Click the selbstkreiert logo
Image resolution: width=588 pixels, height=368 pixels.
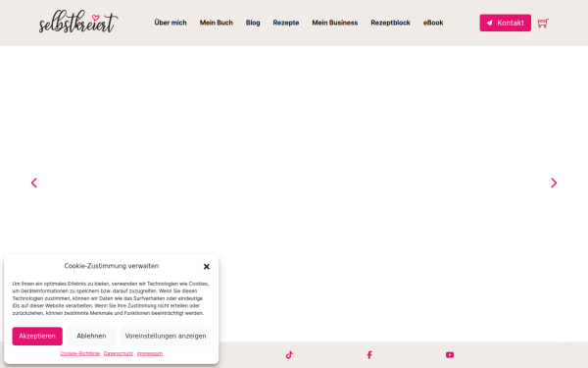pos(78,22)
